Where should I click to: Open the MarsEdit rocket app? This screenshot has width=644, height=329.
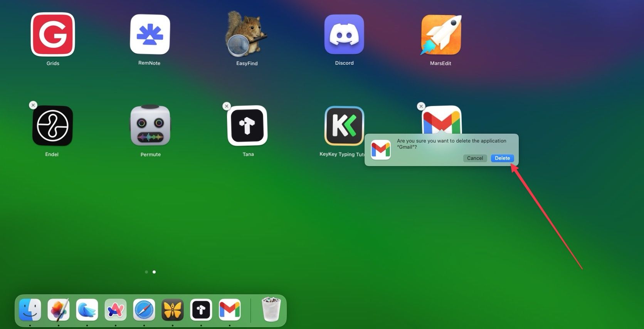pyautogui.click(x=441, y=35)
